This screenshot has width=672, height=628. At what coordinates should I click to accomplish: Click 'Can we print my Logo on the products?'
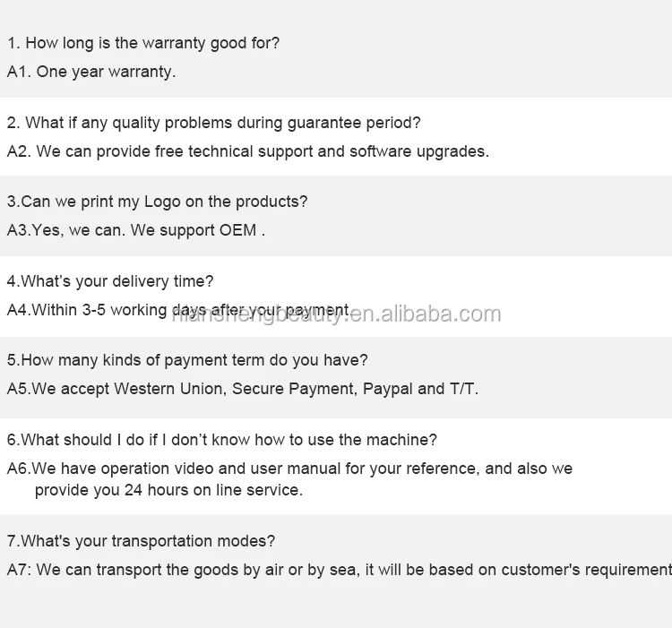tap(158, 202)
